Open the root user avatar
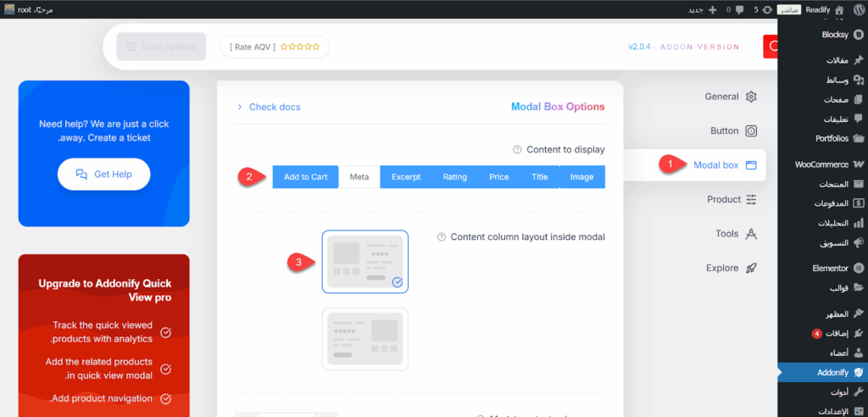868x417 pixels. coord(10,9)
